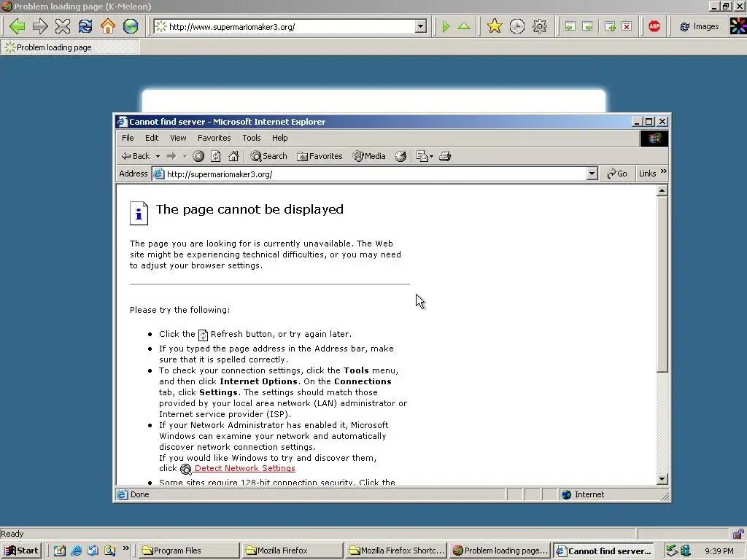Click Internet Explorer Back button
This screenshot has width=747, height=560.
[135, 156]
